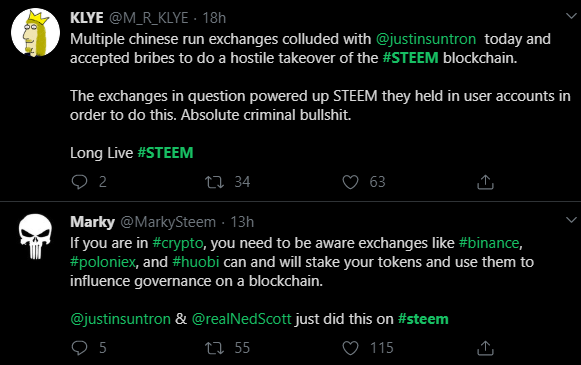Reply to Marky's tweet
Viewport: 581px width, 365px height.
pyautogui.click(x=79, y=348)
